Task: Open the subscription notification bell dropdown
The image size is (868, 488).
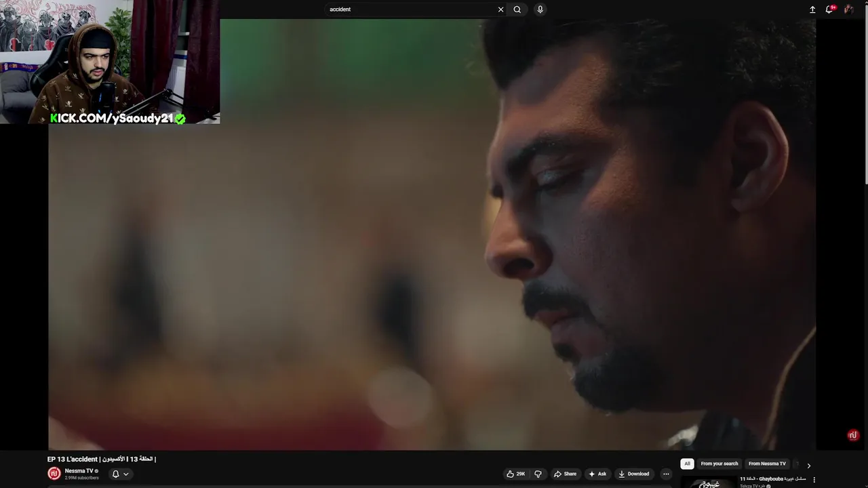Action: [120, 474]
